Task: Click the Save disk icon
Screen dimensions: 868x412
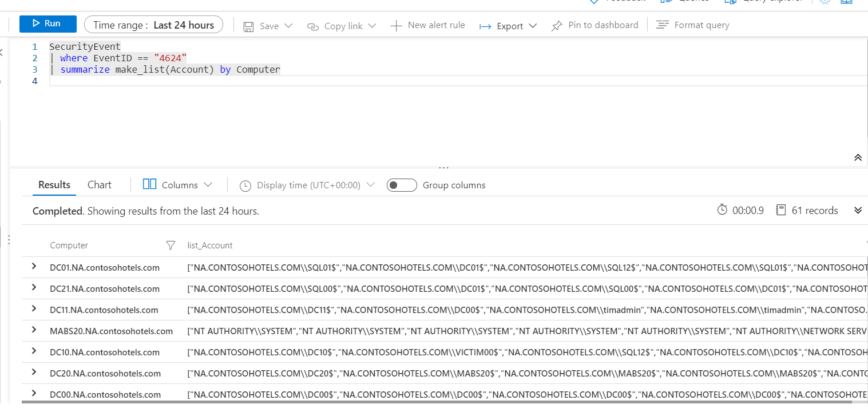Action: [x=248, y=26]
